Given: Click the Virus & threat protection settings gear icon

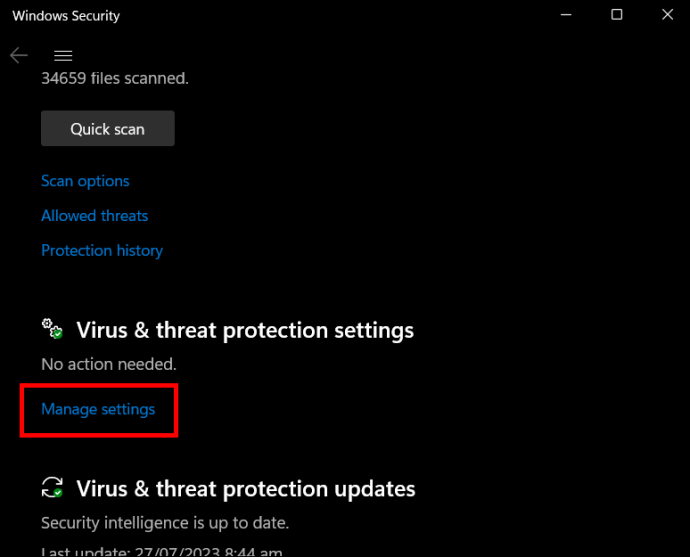Looking at the screenshot, I should click(x=52, y=329).
